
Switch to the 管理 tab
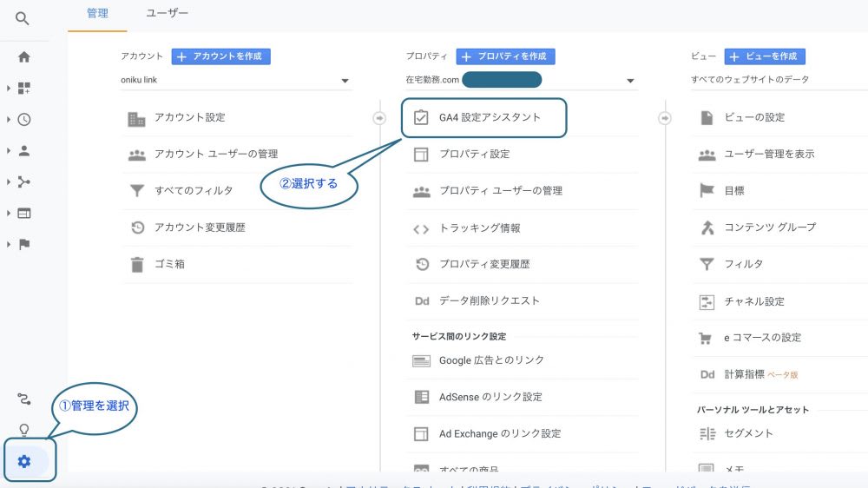coord(97,13)
